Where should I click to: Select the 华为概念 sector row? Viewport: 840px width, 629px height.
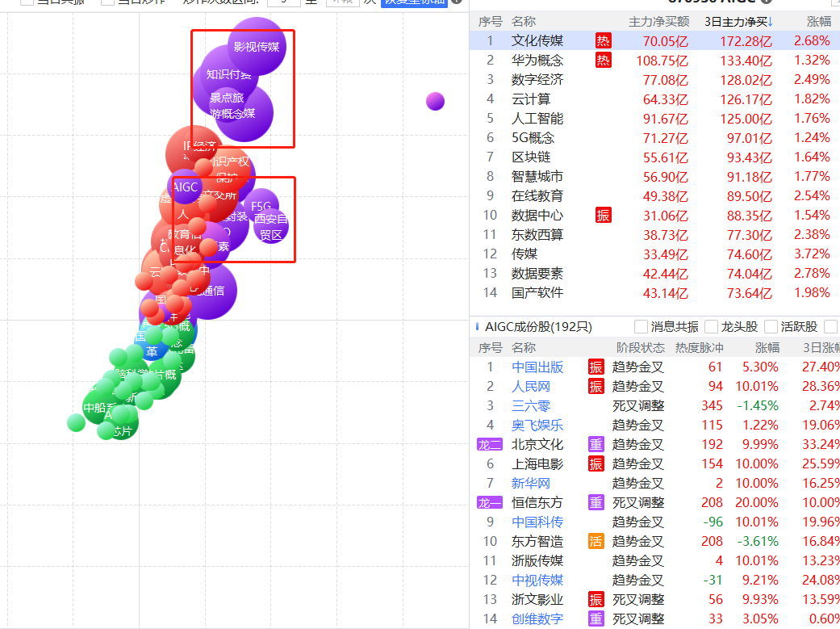click(x=654, y=60)
